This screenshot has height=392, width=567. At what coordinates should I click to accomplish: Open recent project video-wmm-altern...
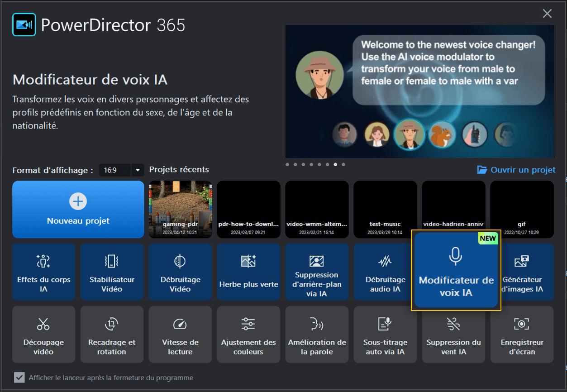click(317, 210)
